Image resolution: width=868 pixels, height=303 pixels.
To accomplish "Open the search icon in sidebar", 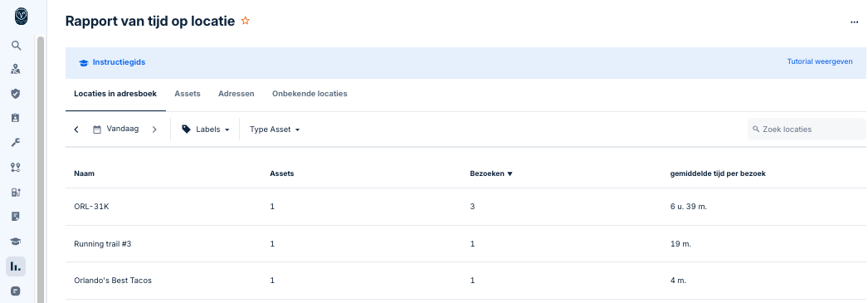I will pyautogui.click(x=16, y=46).
